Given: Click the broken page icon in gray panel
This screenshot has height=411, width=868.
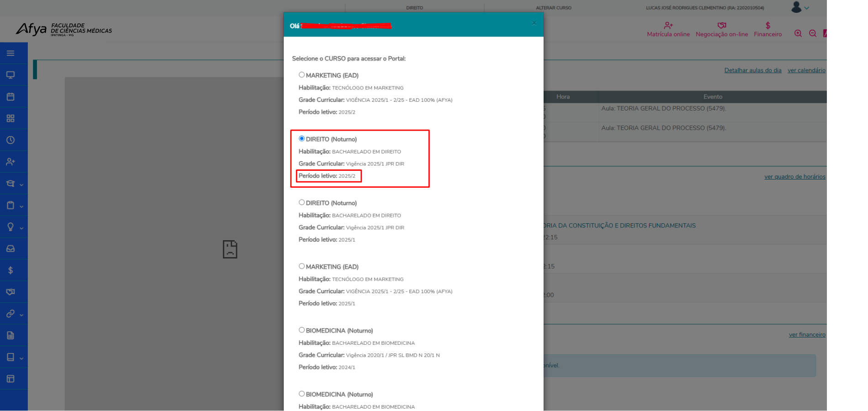Looking at the screenshot, I should tap(230, 249).
